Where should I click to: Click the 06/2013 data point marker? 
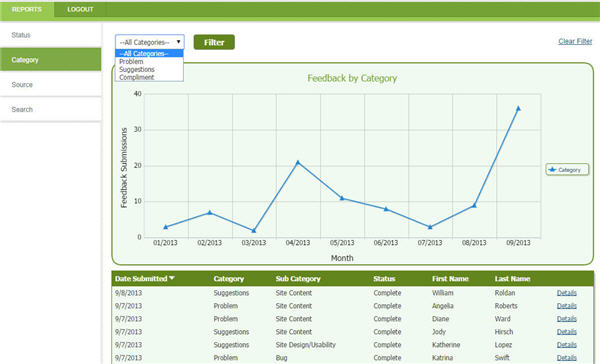coord(386,209)
